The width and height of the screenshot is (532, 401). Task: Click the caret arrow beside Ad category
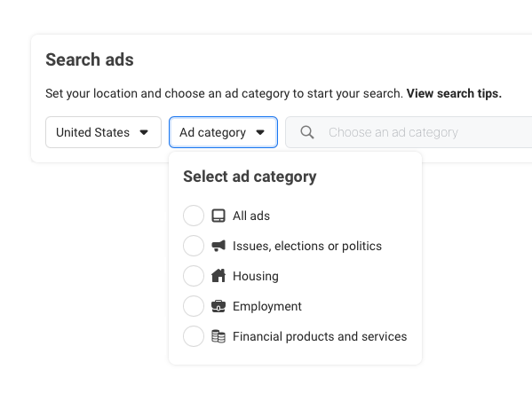[260, 132]
